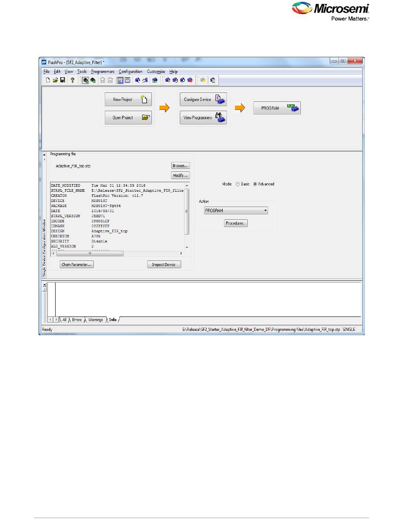Screen dimensions: 403x532
Task: Click the large PROGRAM run button
Action: click(277, 108)
